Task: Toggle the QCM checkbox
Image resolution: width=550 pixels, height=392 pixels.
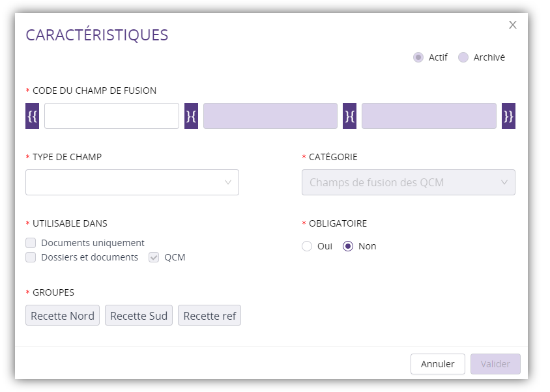Action: (154, 257)
